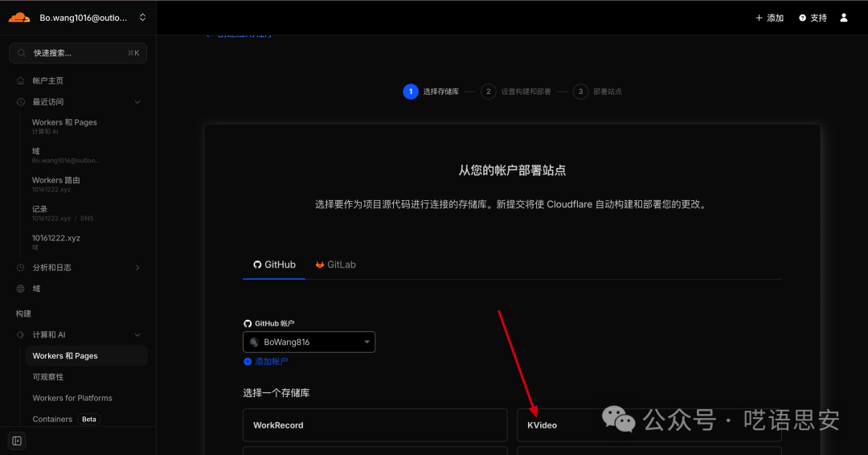Open the user profile icon
Viewport: 868px width, 455px height.
pyautogui.click(x=844, y=18)
